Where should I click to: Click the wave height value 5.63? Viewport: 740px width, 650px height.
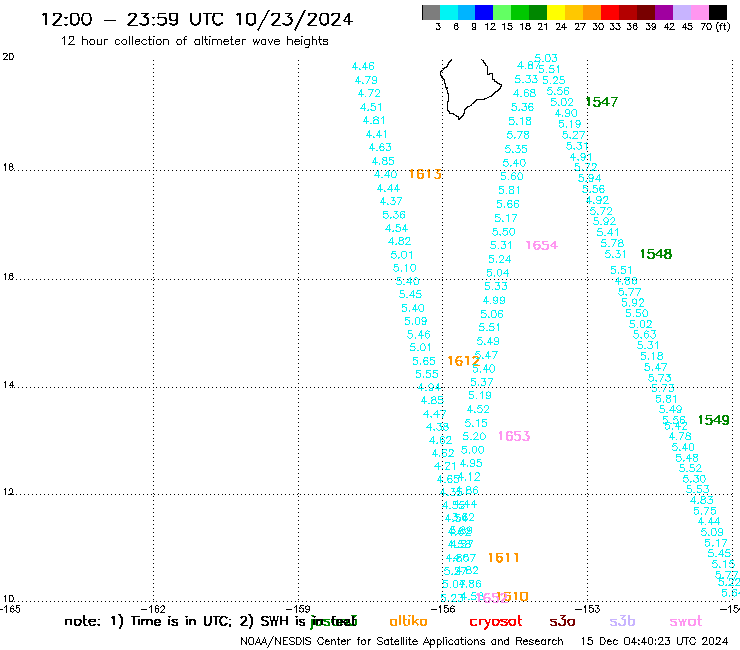click(645, 334)
